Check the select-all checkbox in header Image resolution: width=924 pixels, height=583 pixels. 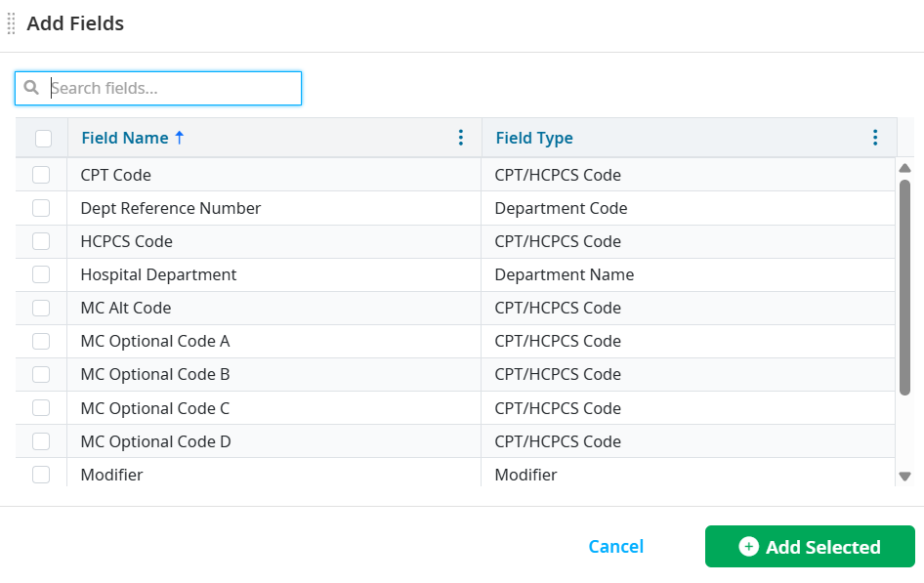click(x=41, y=138)
